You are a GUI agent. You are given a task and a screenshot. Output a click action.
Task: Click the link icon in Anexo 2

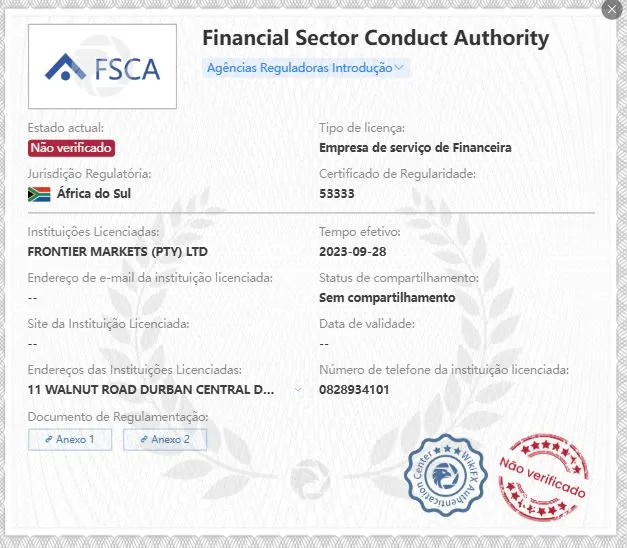[144, 439]
